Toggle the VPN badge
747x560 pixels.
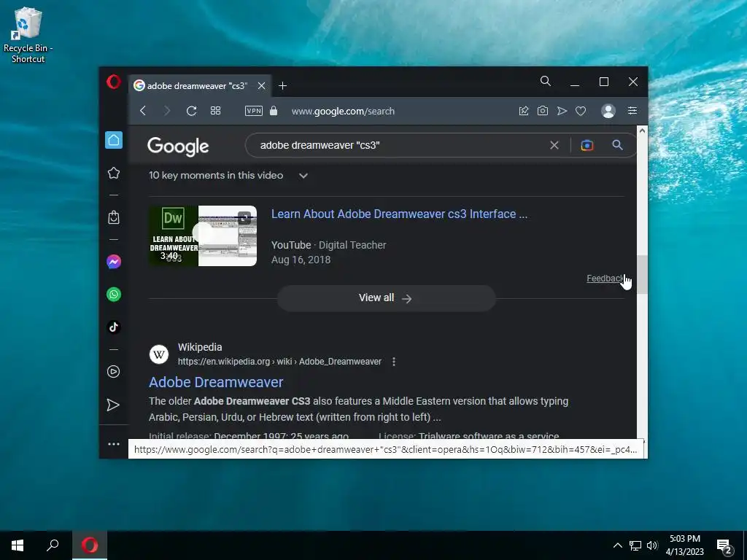tap(253, 111)
